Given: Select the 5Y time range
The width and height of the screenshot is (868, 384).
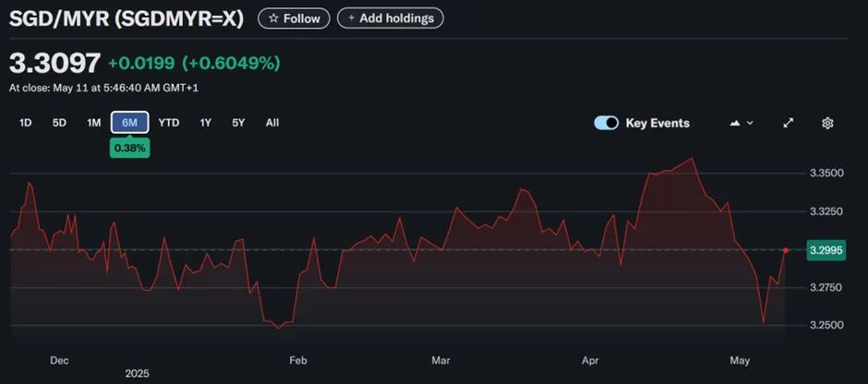Looking at the screenshot, I should point(238,123).
